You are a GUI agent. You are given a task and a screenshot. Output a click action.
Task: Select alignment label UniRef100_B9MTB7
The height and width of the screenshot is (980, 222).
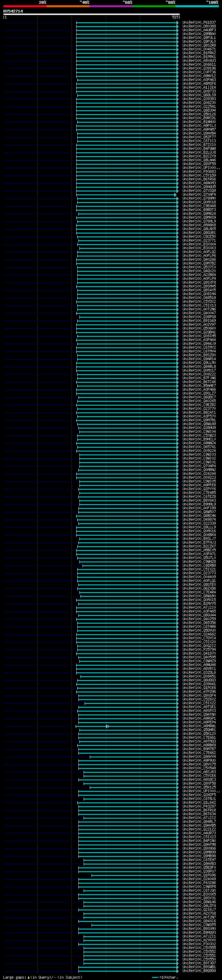(199, 749)
